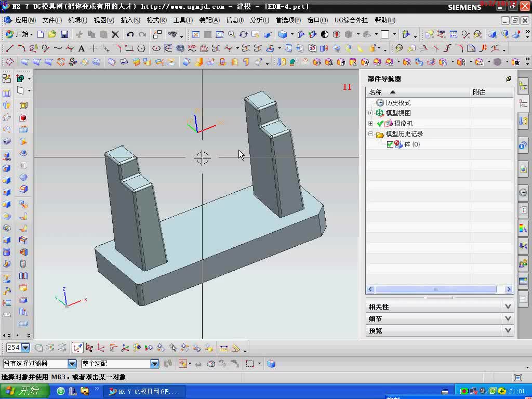Image resolution: width=532 pixels, height=399 pixels.
Task: Activate the Rotate view tool
Action: [244, 34]
